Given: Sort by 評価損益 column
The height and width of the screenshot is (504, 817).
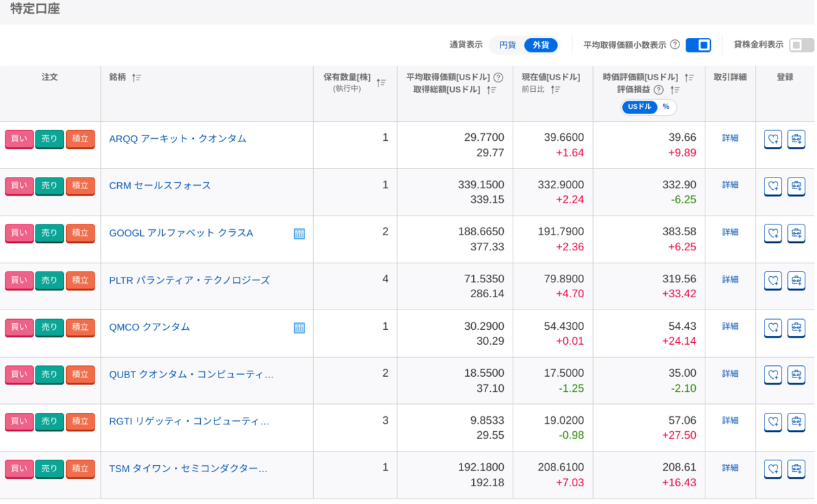Looking at the screenshot, I should [675, 90].
